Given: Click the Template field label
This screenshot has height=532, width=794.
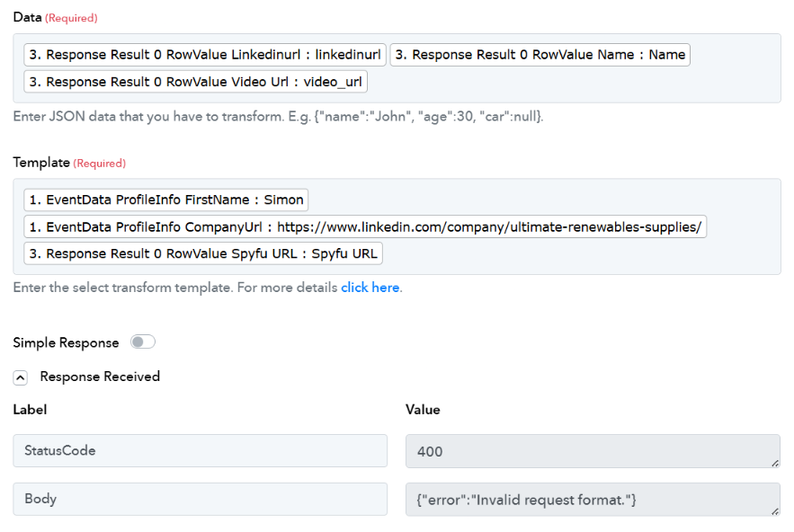Looking at the screenshot, I should pyautogui.click(x=41, y=163).
